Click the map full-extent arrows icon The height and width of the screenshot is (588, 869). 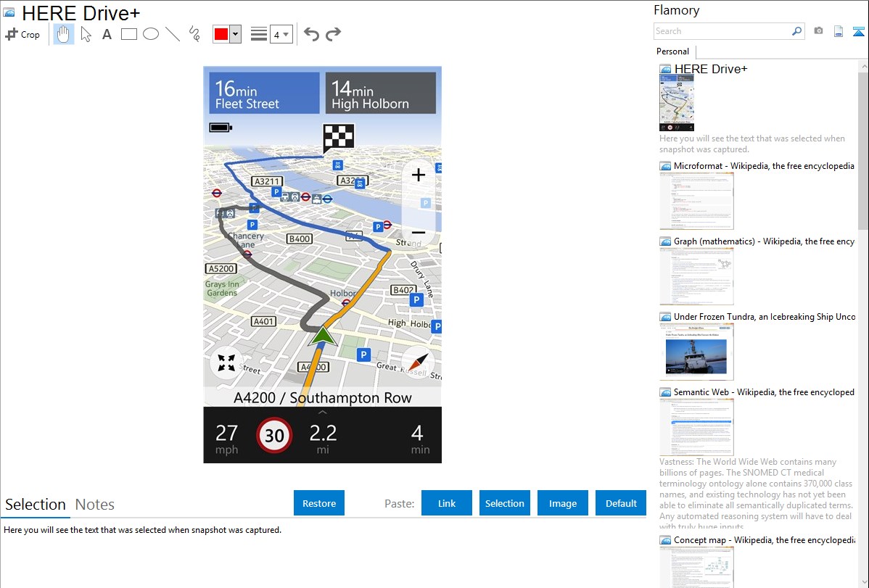click(226, 363)
